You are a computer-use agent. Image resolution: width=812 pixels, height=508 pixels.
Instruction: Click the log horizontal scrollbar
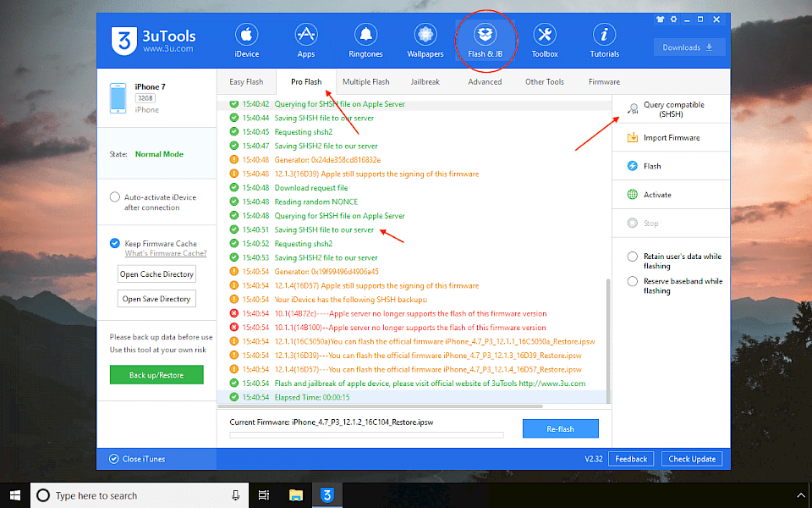point(380,406)
